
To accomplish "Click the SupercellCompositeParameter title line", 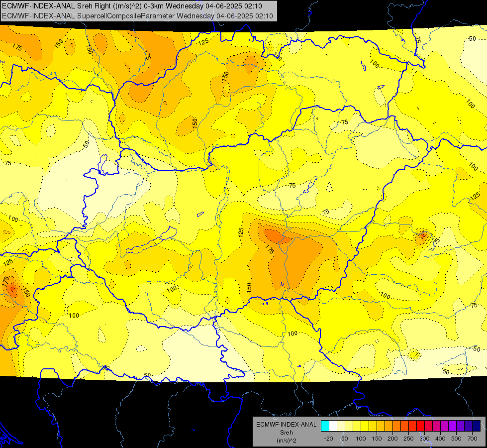I will pyautogui.click(x=137, y=16).
